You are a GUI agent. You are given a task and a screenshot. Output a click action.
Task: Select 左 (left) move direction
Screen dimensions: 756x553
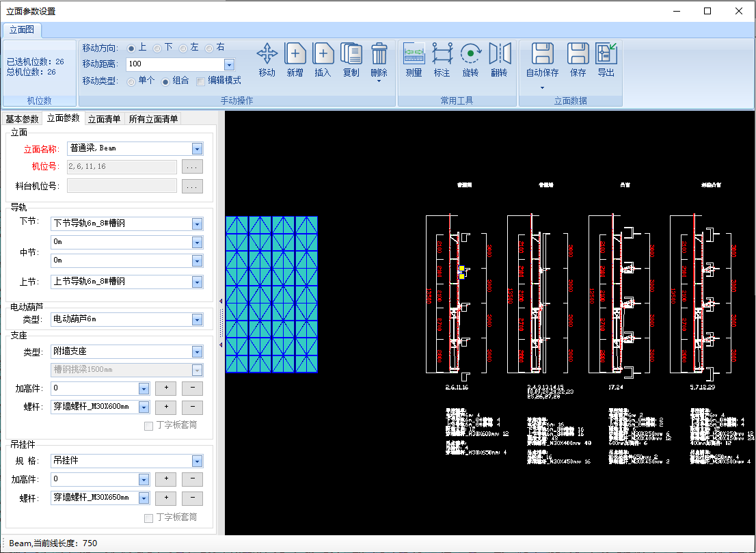pos(183,49)
